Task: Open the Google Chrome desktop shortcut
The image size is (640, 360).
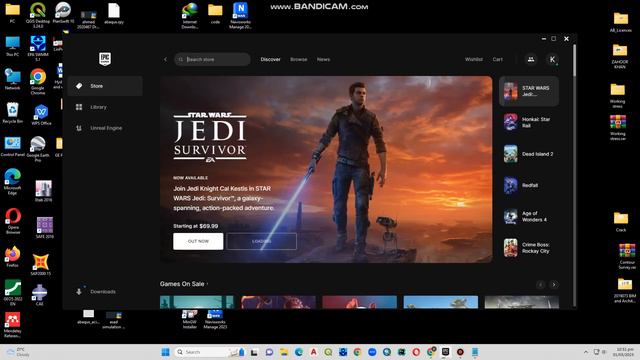Action: pos(38,82)
